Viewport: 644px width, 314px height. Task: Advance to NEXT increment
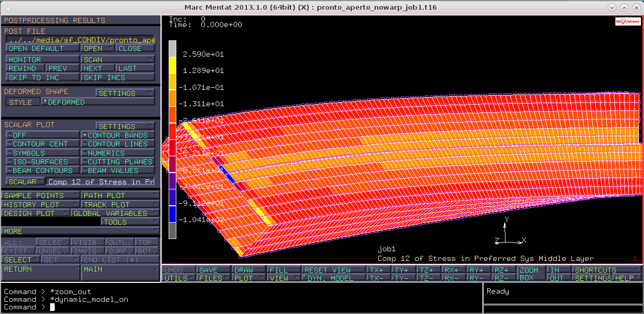(x=98, y=68)
